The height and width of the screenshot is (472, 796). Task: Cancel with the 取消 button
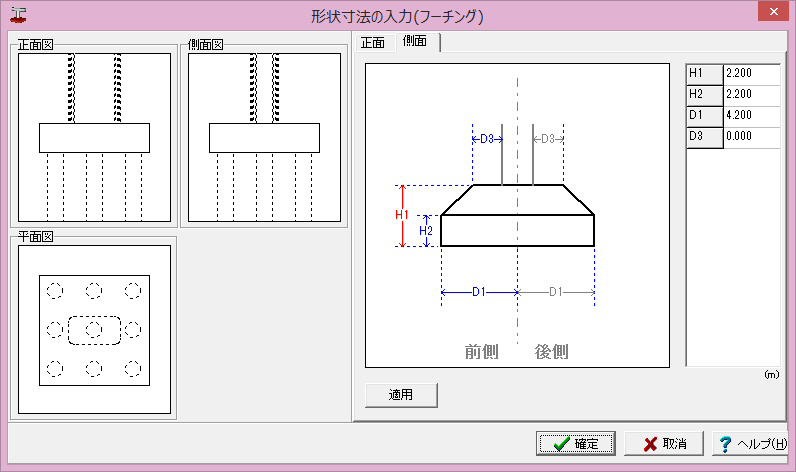point(664,444)
